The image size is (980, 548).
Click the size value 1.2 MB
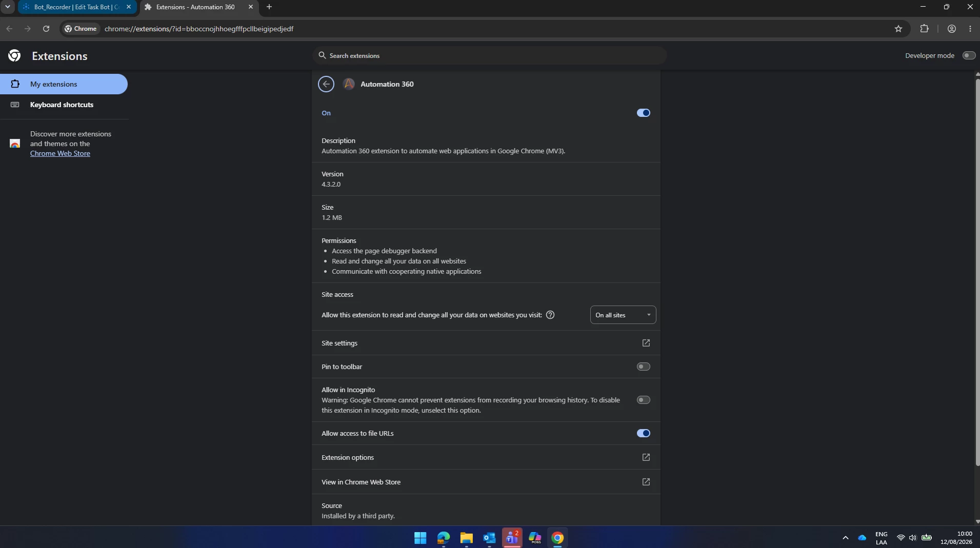coord(332,217)
